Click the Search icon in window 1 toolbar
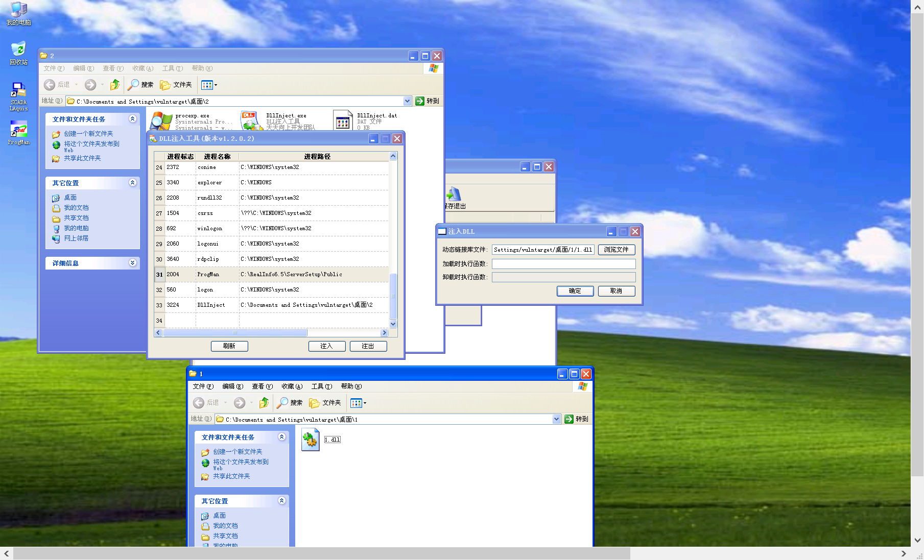The image size is (924, 560). [x=290, y=403]
